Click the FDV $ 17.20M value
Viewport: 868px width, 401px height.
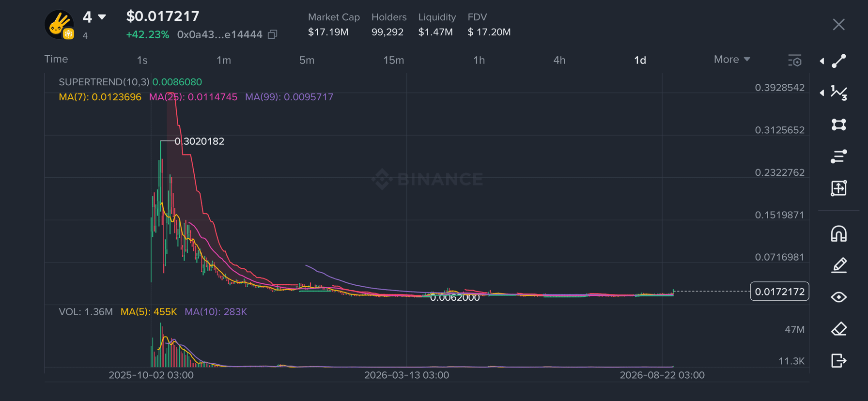pos(489,32)
